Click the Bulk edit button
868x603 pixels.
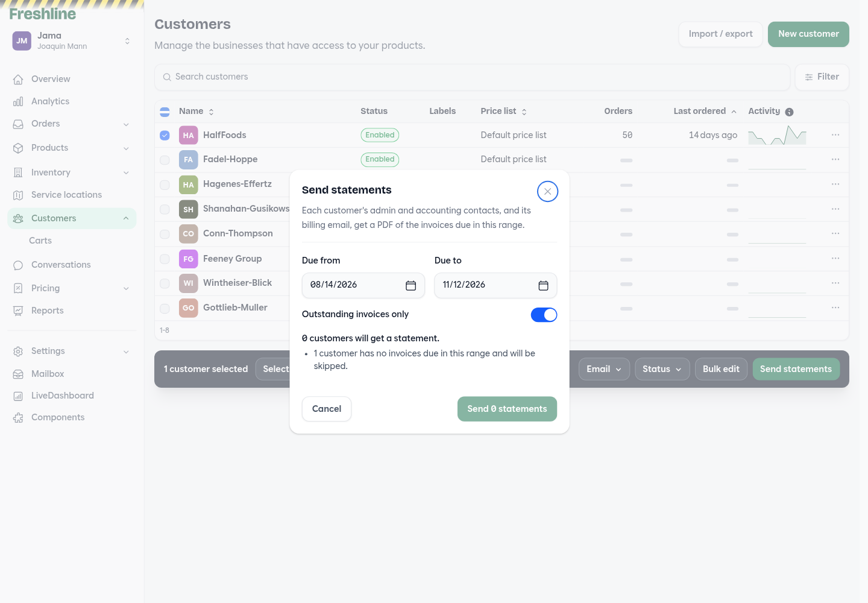[x=721, y=369]
